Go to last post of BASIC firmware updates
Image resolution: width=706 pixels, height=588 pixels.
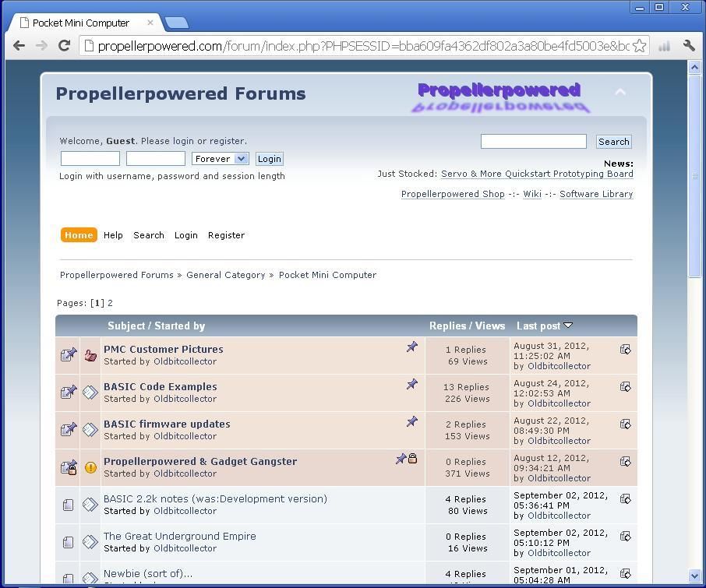(x=626, y=424)
